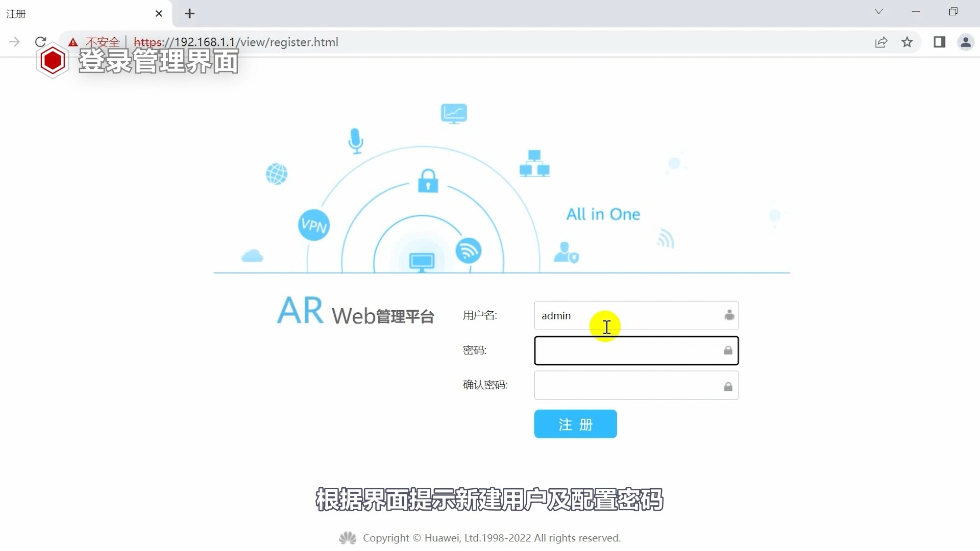
Task: Open a new browser tab
Action: 189,14
